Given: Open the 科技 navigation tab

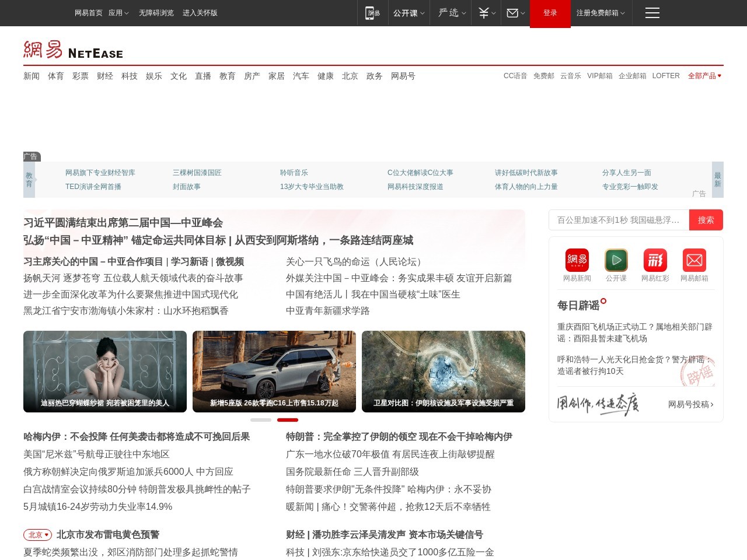Looking at the screenshot, I should 130,76.
